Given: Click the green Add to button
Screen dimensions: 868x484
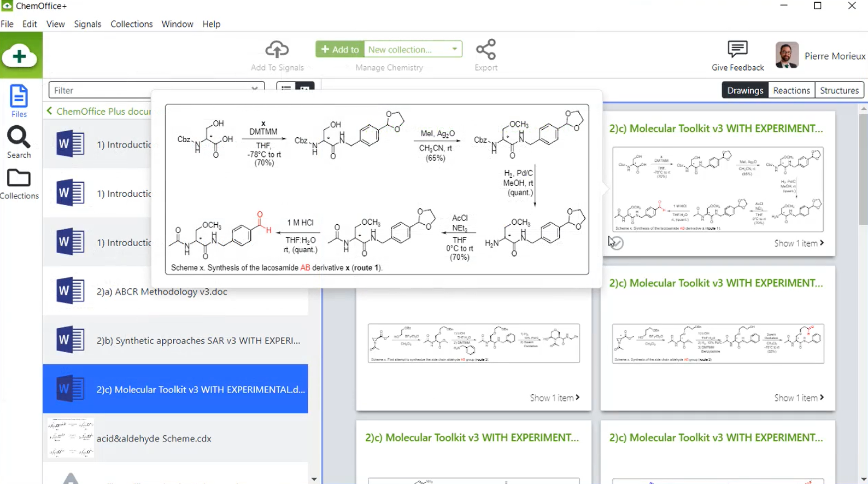Looking at the screenshot, I should [340, 49].
